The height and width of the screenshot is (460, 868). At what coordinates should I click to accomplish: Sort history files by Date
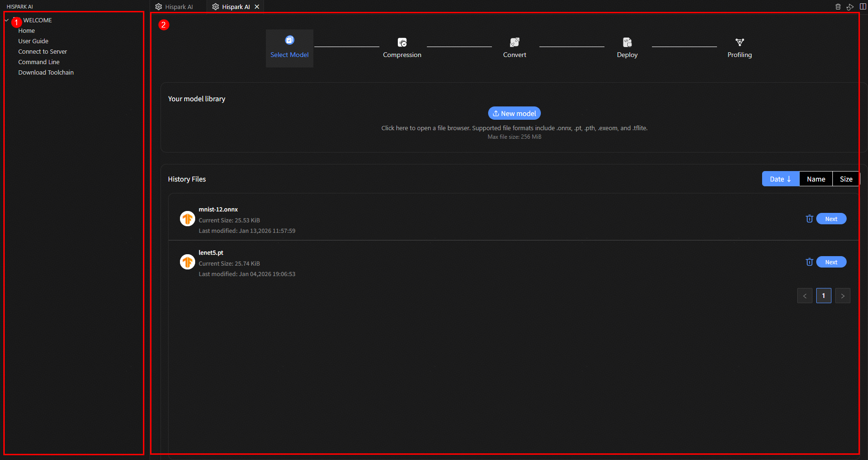780,179
